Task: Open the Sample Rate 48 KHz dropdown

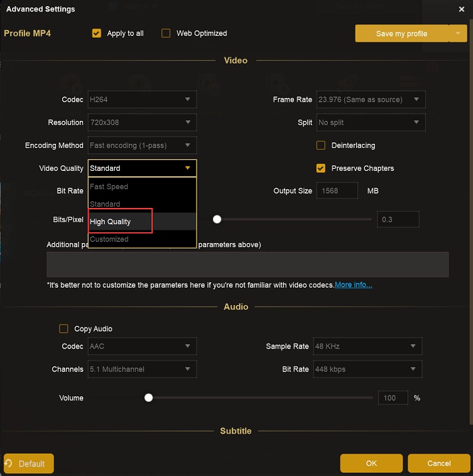Action: 368,346
